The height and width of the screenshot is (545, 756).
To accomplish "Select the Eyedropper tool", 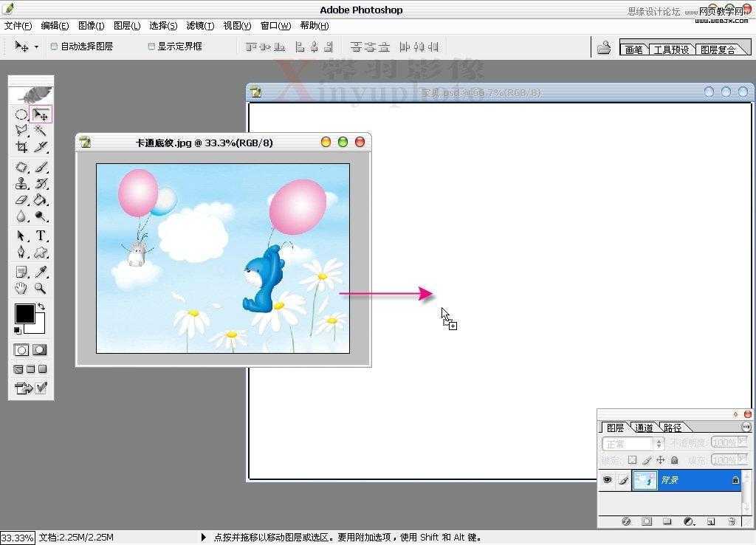I will (x=41, y=271).
